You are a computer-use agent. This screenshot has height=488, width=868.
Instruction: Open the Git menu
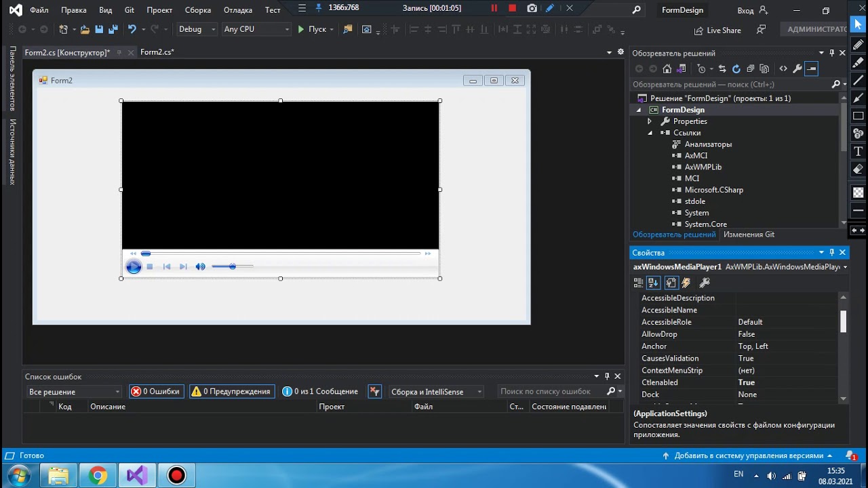tap(130, 10)
